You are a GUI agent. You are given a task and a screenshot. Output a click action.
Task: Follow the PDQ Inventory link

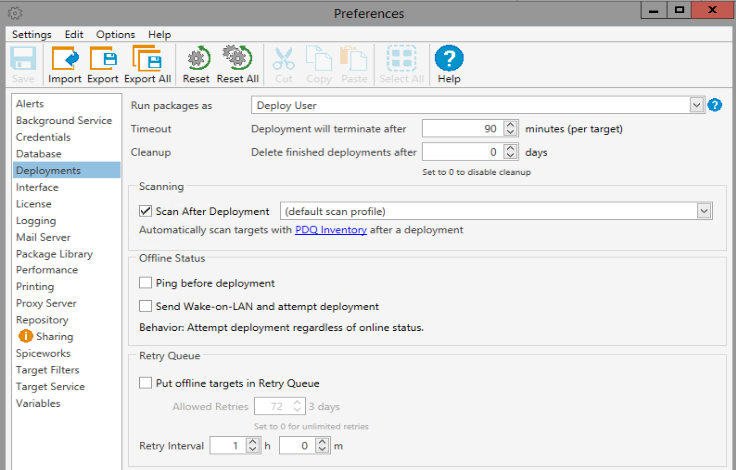330,230
